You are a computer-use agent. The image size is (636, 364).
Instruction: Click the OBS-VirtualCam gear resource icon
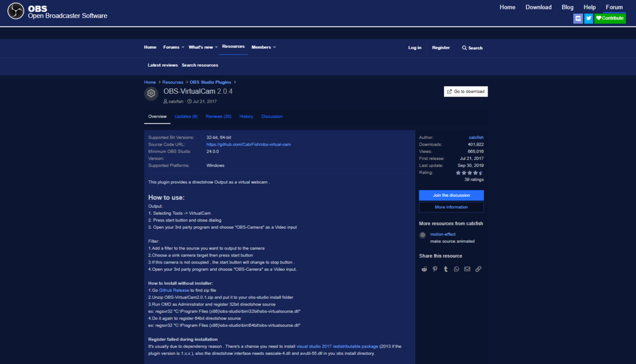(151, 93)
